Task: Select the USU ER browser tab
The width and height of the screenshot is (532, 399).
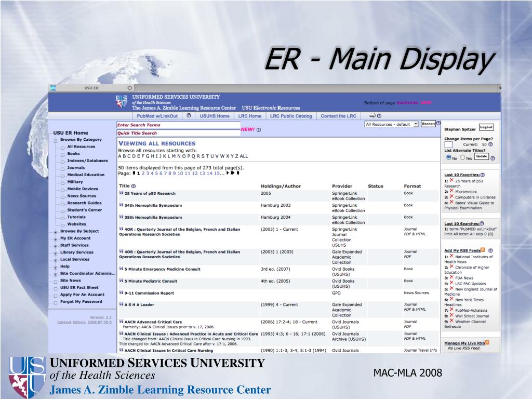Action: (91, 88)
